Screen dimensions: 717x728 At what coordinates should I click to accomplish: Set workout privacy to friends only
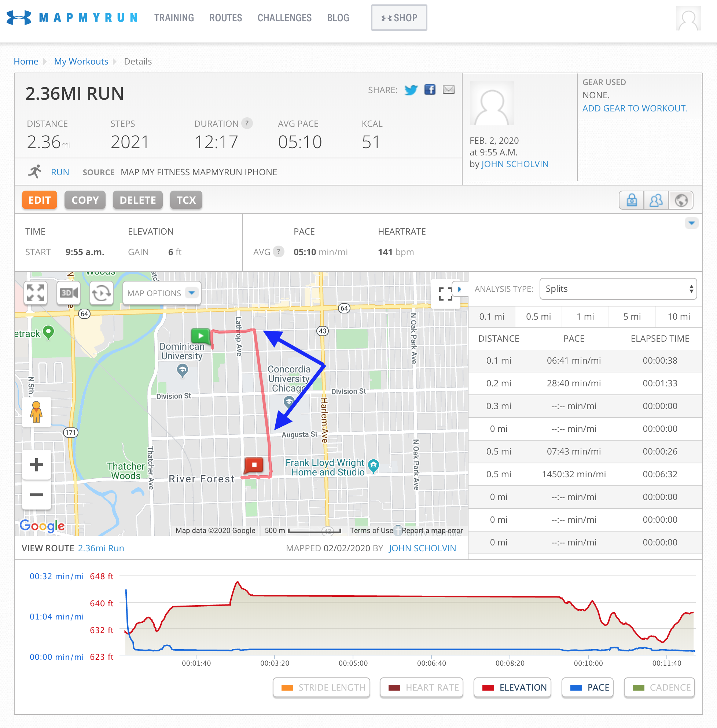click(656, 200)
